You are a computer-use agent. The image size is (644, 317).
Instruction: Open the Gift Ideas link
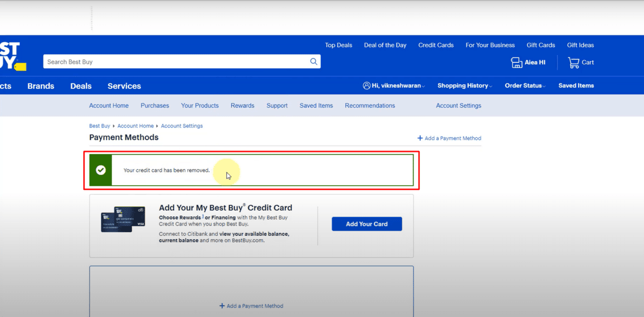[581, 45]
